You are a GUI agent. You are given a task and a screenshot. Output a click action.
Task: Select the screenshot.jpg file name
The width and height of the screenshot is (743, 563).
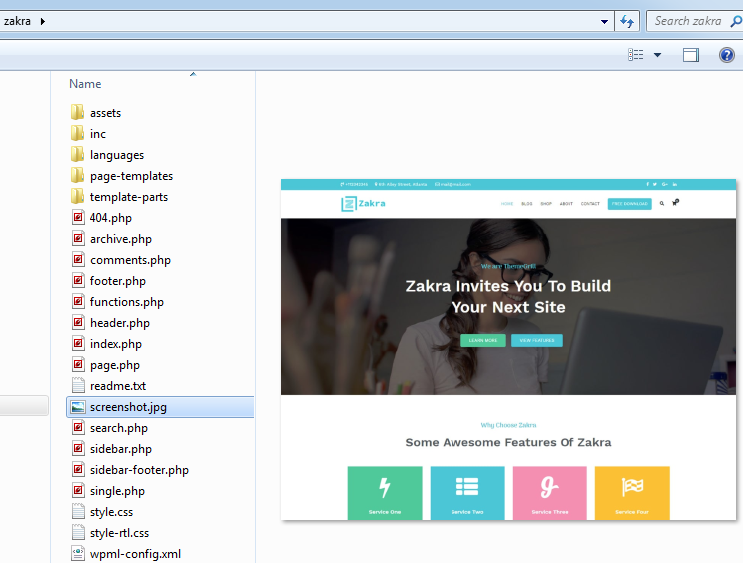click(128, 407)
